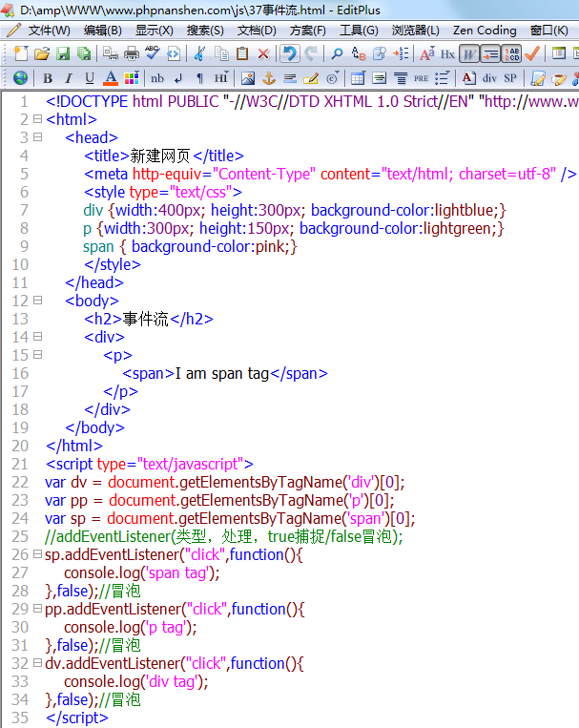Viewport: 579px width, 728px height.
Task: Insert non-breaking space with nb icon
Action: tap(157, 78)
